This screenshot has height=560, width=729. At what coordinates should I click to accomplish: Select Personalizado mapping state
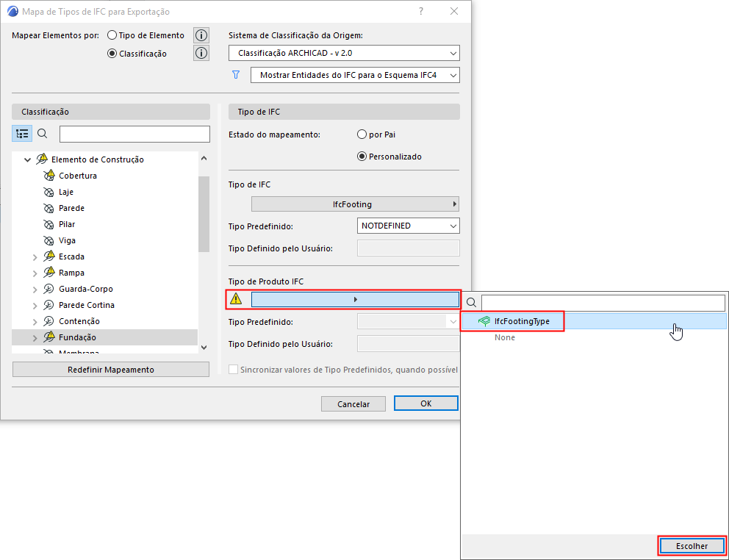[x=362, y=157]
